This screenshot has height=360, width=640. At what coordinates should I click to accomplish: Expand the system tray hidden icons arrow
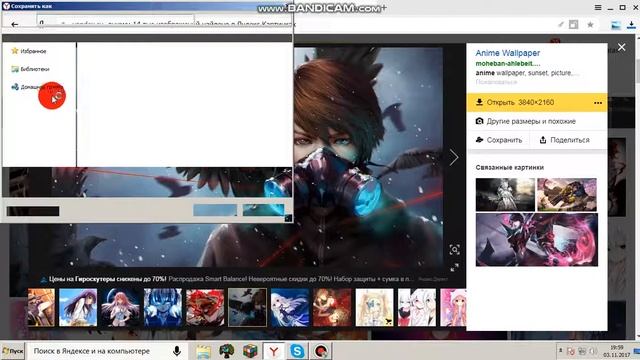[560, 351]
